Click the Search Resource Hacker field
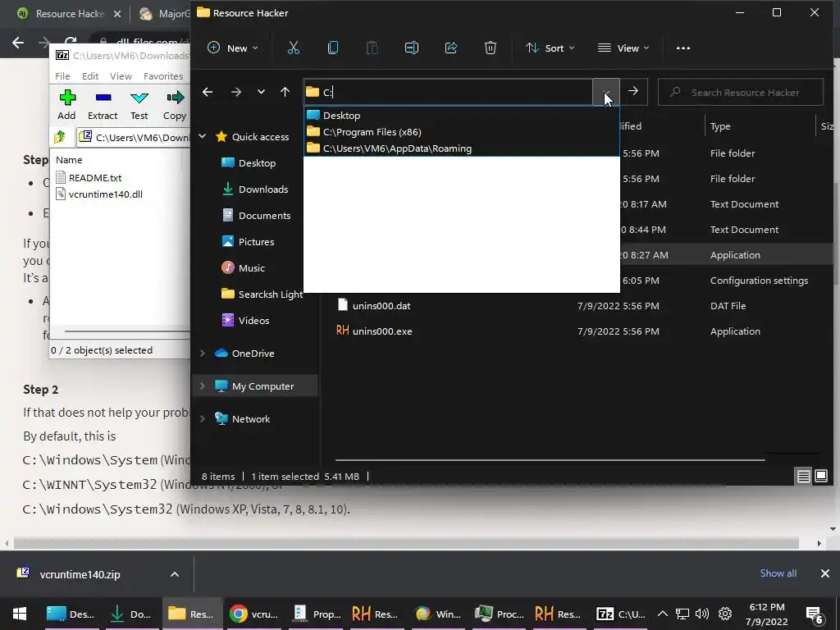840x630 pixels. (x=741, y=92)
